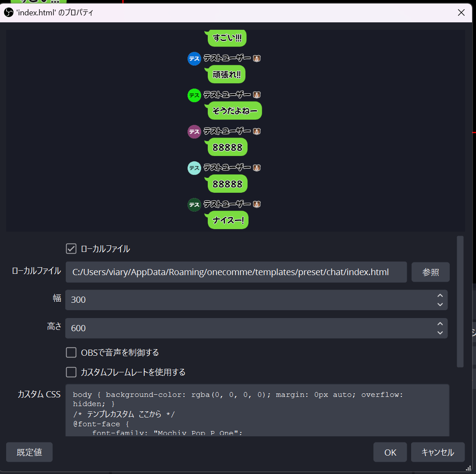Click the dark green avatar above ナイスー!

pos(194,205)
